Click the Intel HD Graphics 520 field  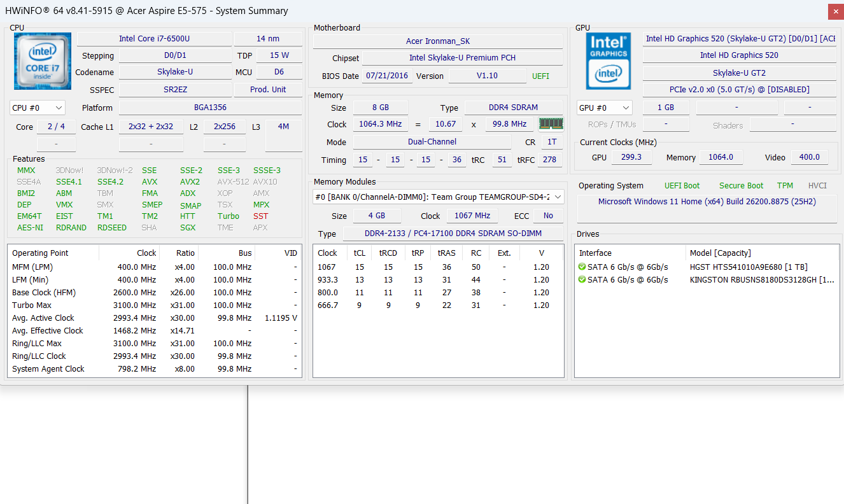pos(740,55)
